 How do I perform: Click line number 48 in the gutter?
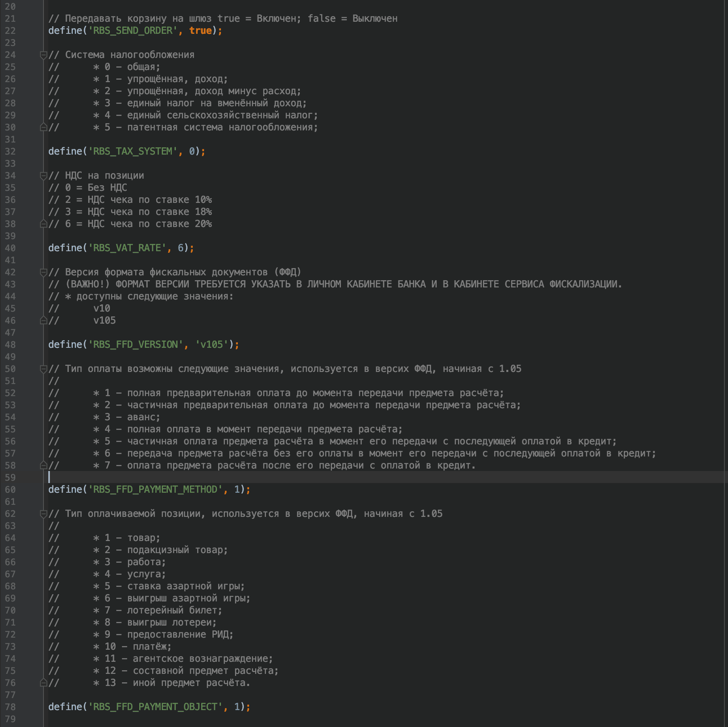point(10,345)
